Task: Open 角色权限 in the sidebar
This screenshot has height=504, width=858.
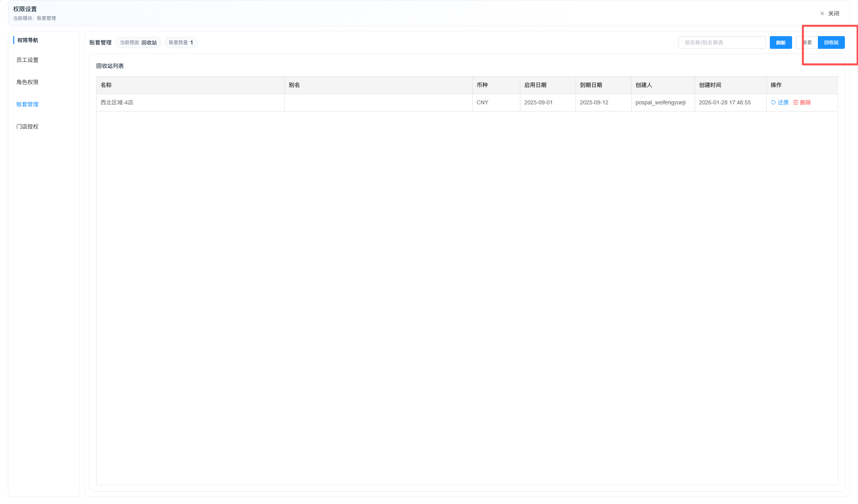Action: click(x=27, y=82)
